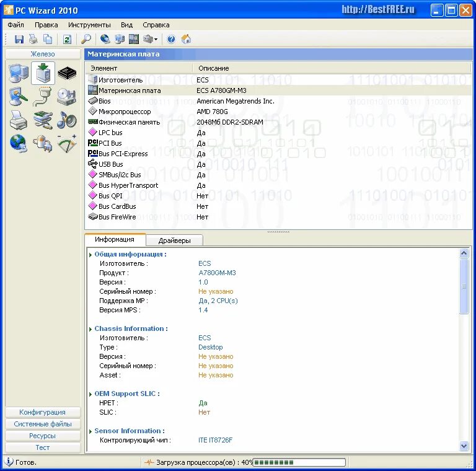Click the Описание column header
Screen dimensions: 476x471
(x=332, y=68)
